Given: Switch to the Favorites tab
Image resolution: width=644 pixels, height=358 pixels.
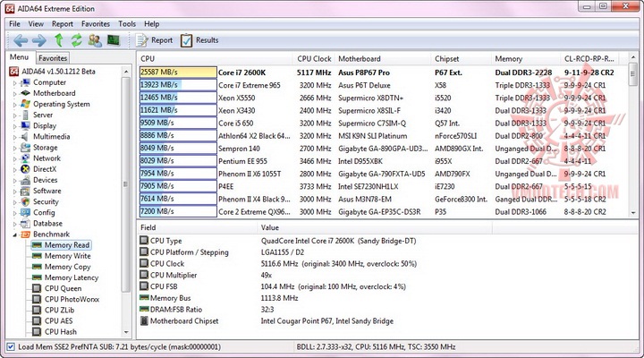Looking at the screenshot, I should pos(53,58).
